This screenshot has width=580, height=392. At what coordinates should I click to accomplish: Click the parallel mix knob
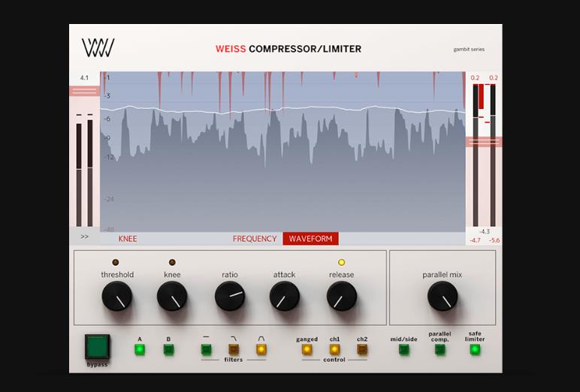coord(443,296)
